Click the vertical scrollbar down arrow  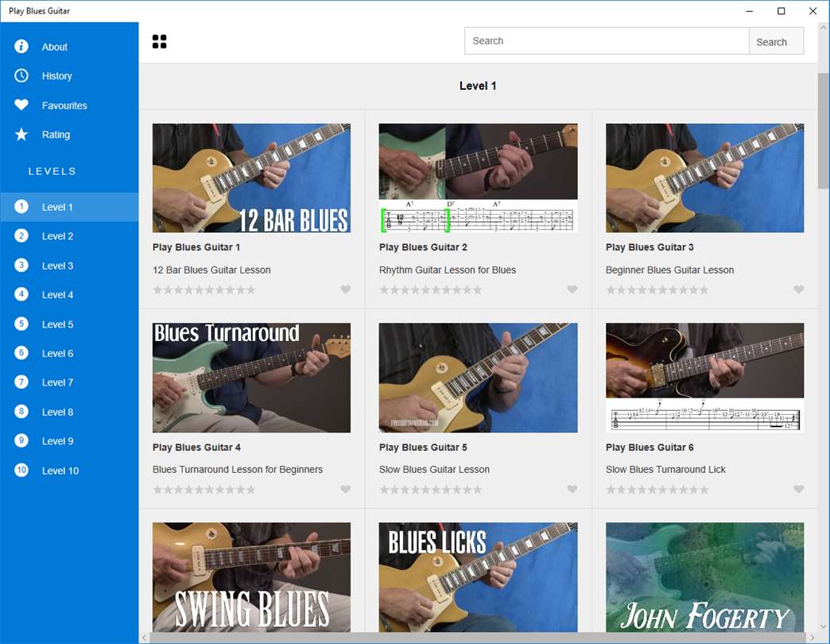pos(823,627)
